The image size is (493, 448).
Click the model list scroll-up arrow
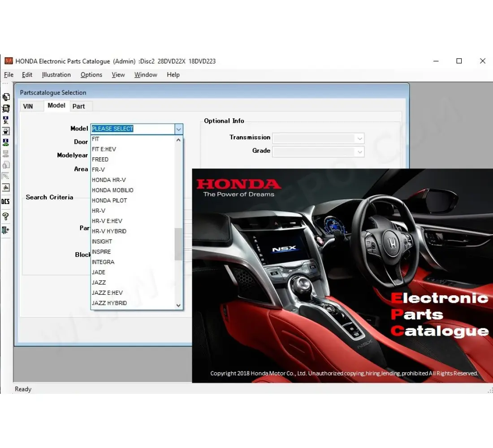click(178, 139)
